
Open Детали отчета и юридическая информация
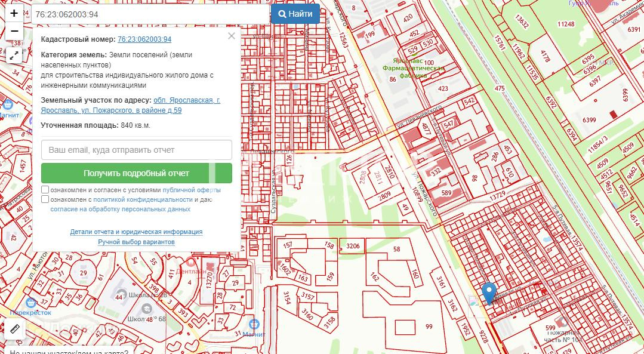point(136,232)
